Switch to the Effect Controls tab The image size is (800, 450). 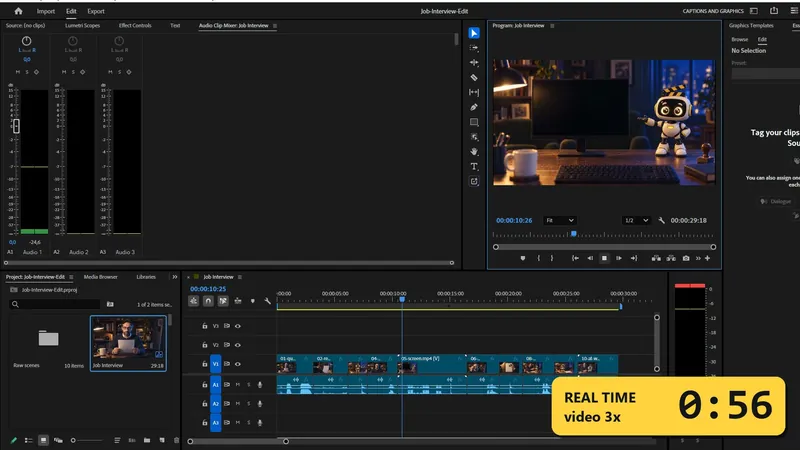[135, 26]
